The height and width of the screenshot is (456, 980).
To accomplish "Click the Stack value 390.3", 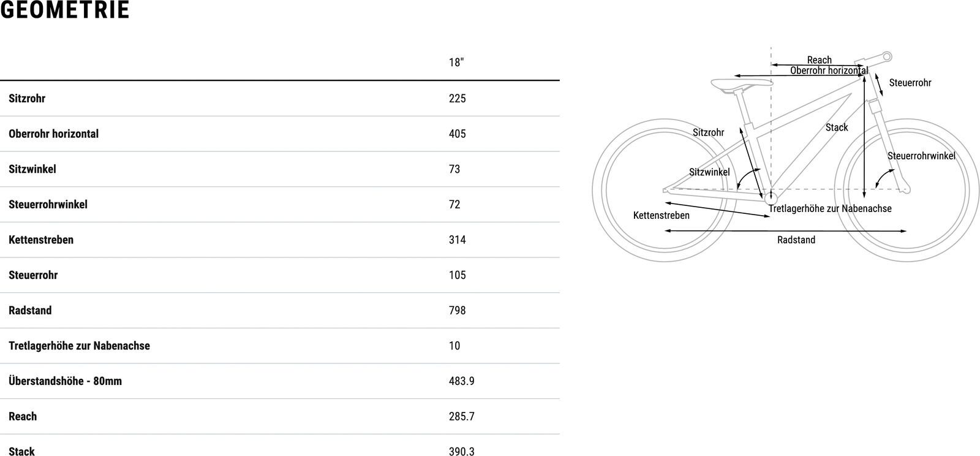I will [x=461, y=452].
